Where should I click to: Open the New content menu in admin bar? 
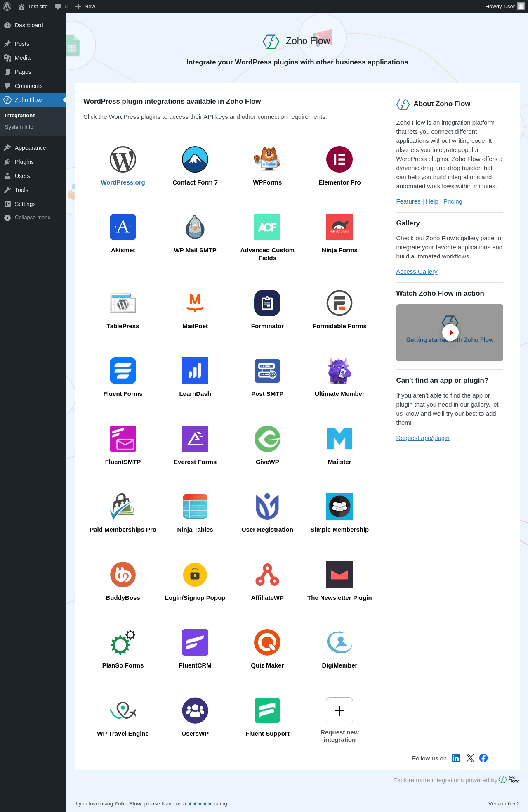(x=85, y=7)
